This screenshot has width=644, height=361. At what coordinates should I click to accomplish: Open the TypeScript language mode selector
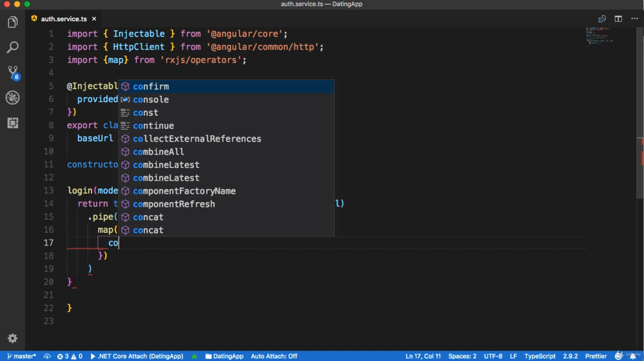point(540,356)
